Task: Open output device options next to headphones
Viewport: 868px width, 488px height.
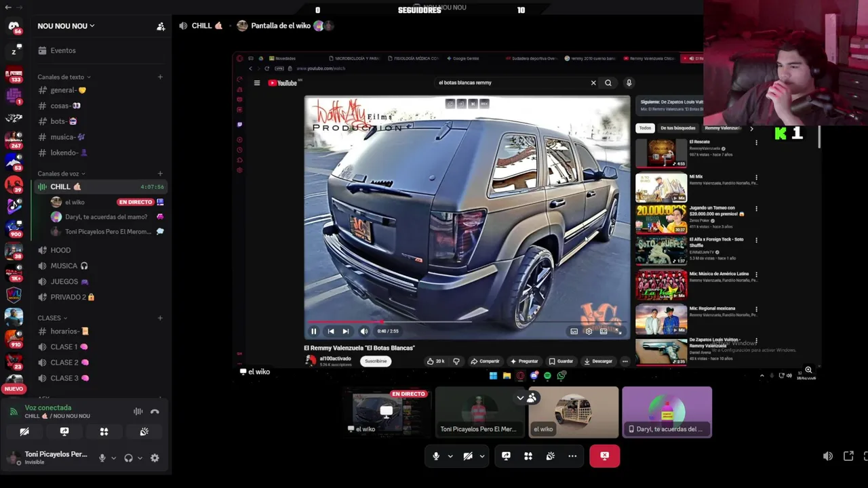Action: coord(140,458)
